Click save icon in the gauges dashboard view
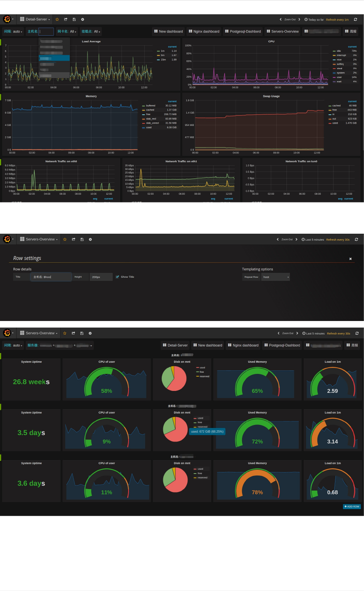Screen dimensions: 364x591 pyautogui.click(x=82, y=333)
